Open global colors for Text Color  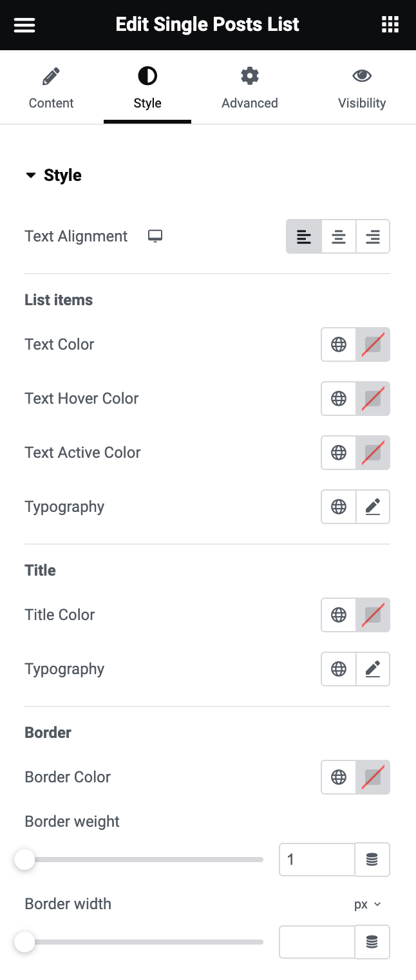[x=338, y=344]
